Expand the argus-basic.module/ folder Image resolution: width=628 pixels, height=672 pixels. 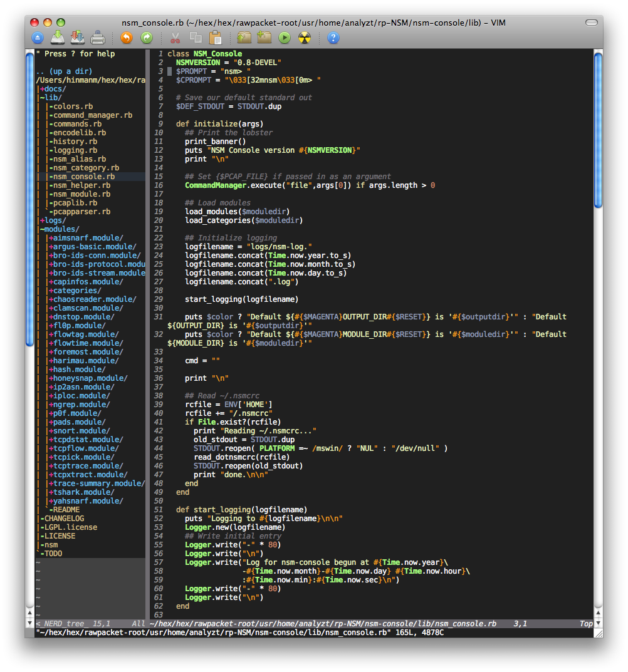click(x=93, y=247)
